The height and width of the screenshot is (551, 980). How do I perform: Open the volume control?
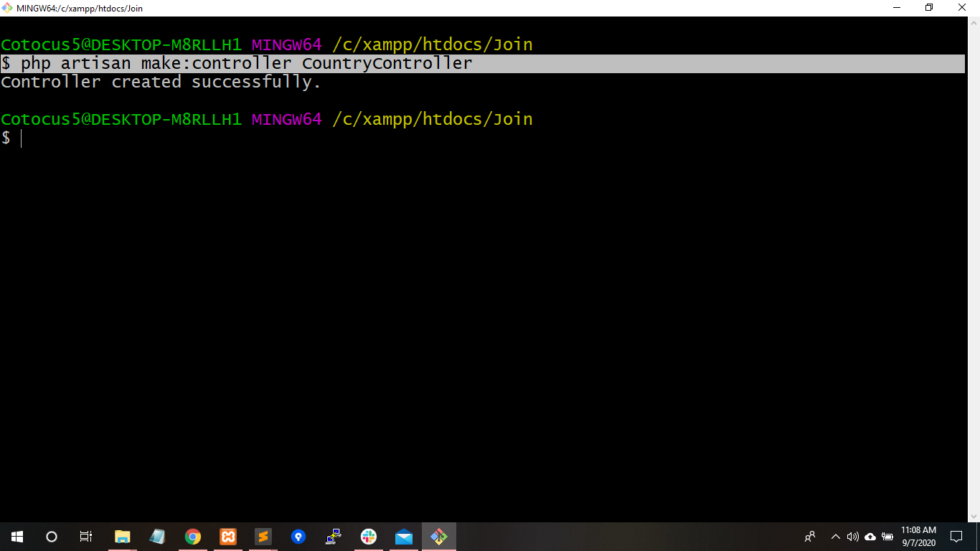[x=852, y=537]
